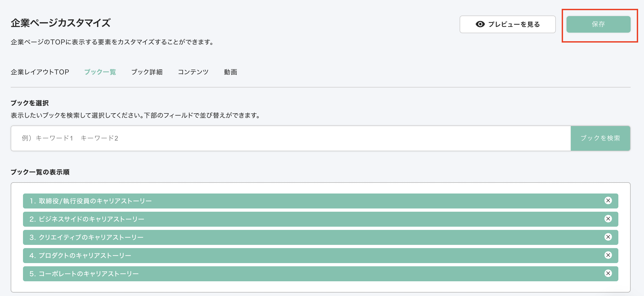644x296 pixels.
Task: Remove クリエイティブのキャリアストーリー with its X icon
Action: tap(608, 237)
